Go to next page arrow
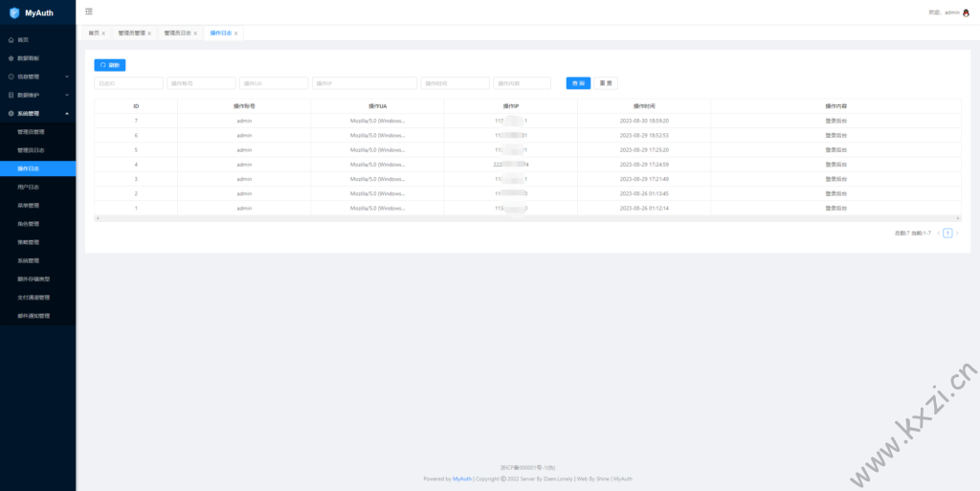 [x=957, y=233]
